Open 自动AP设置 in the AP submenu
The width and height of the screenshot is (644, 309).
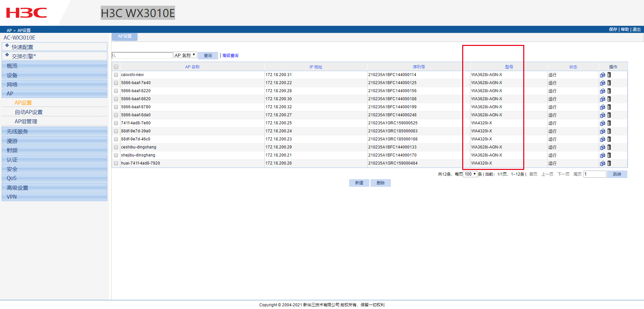(x=29, y=112)
